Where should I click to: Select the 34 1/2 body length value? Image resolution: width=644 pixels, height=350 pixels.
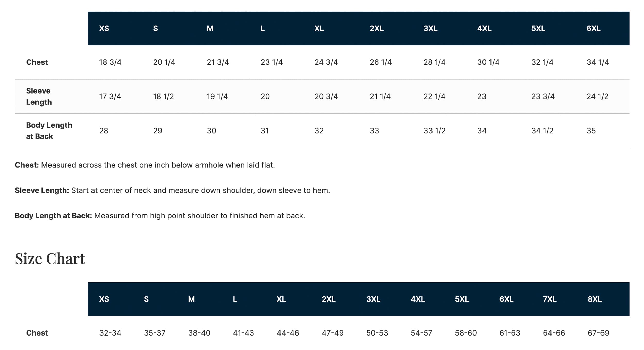542,131
